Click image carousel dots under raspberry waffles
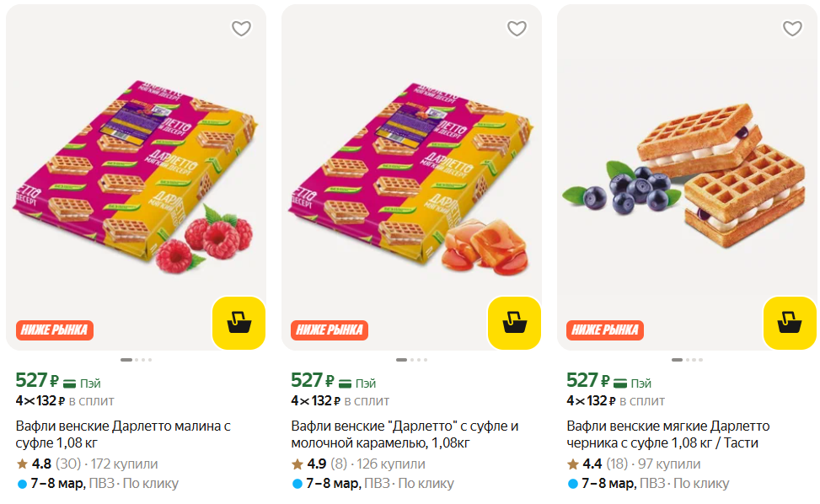Image resolution: width=820 pixels, height=504 pixels. [136, 360]
